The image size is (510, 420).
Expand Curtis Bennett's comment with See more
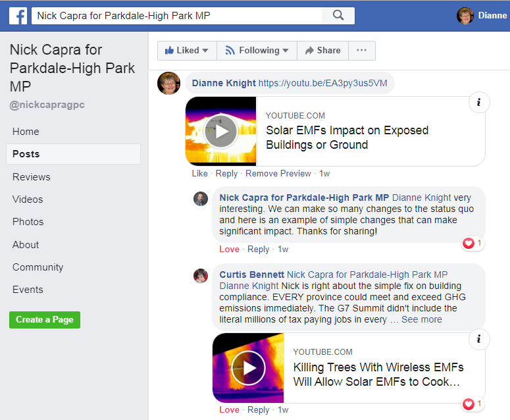[x=422, y=319]
